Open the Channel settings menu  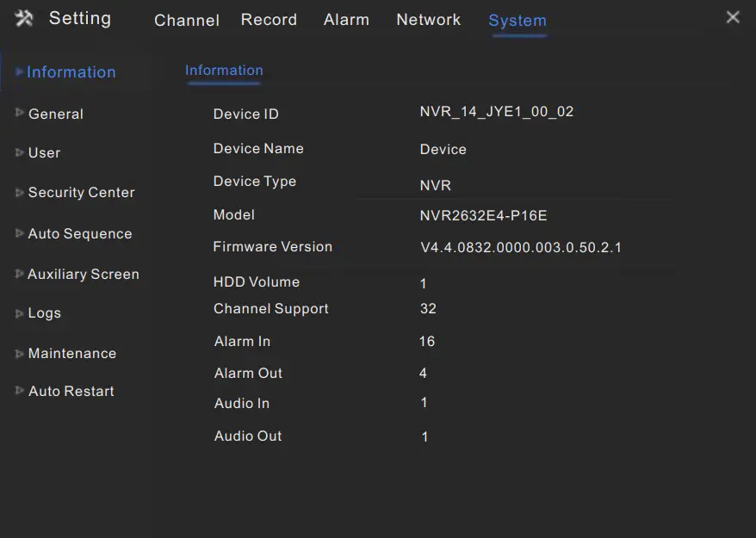(187, 20)
